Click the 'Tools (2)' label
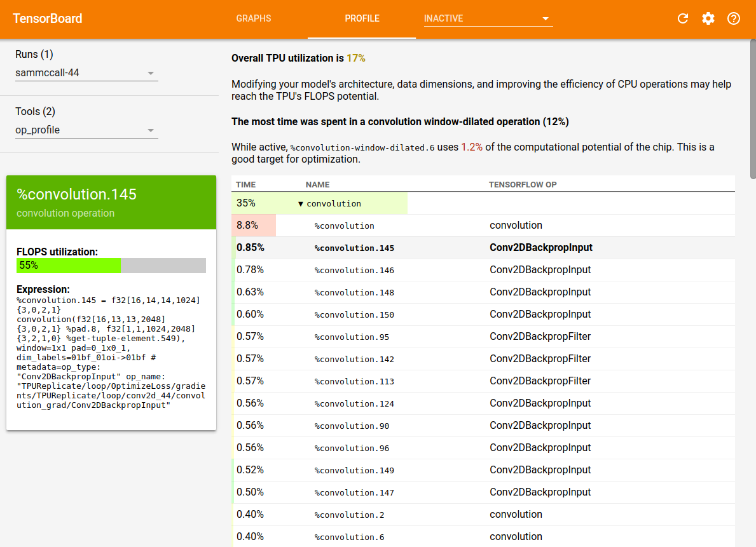 click(35, 111)
